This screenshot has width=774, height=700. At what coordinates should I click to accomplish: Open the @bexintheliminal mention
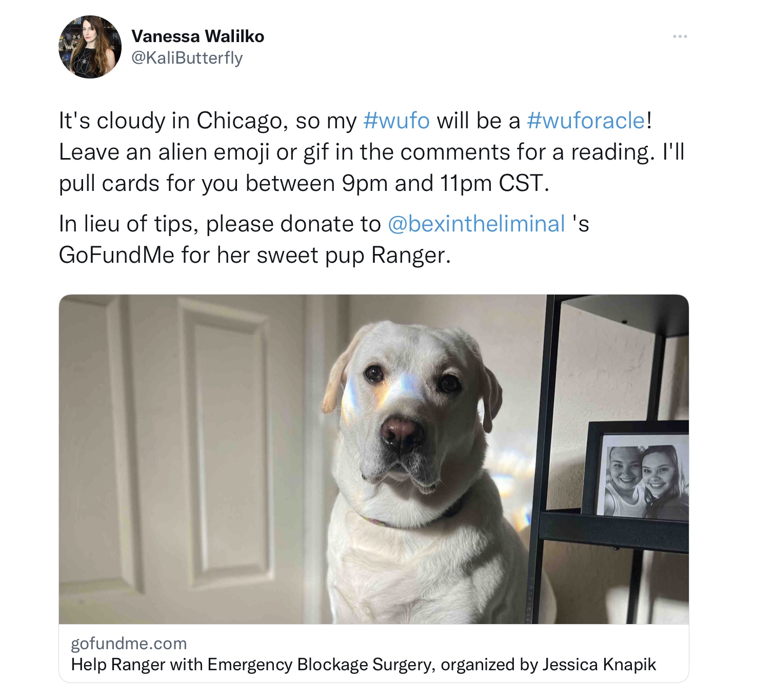tap(476, 224)
